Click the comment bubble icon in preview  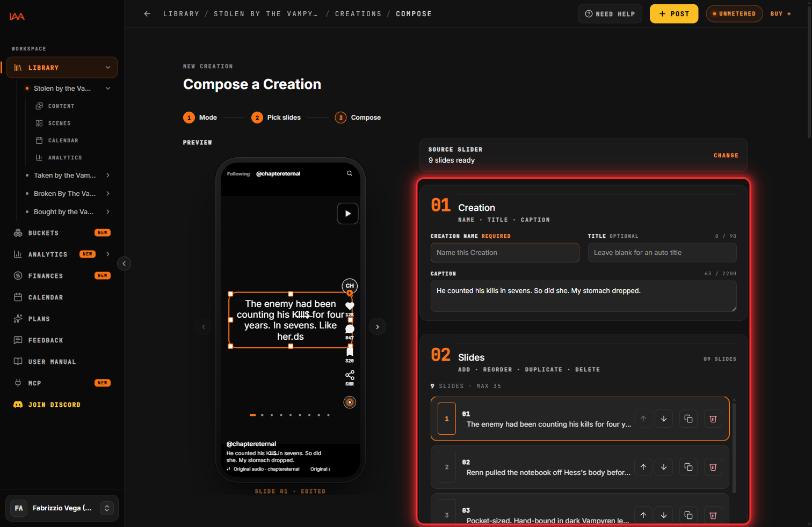350,329
